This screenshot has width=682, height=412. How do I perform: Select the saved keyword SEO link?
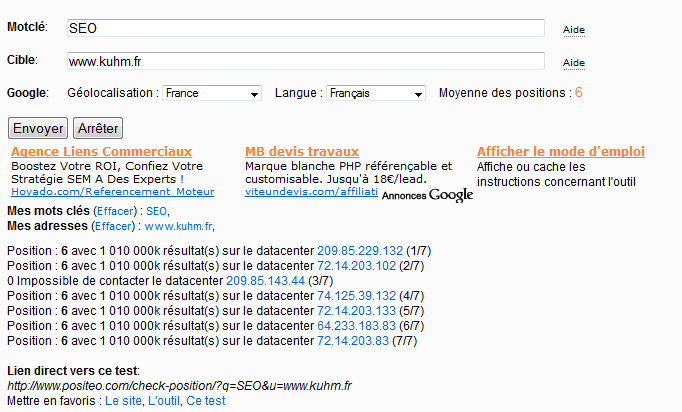point(156,211)
